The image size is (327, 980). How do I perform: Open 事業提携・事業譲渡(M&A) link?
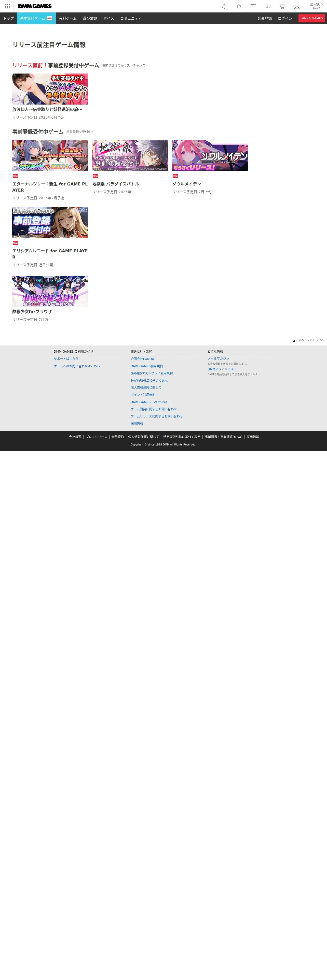point(223,437)
